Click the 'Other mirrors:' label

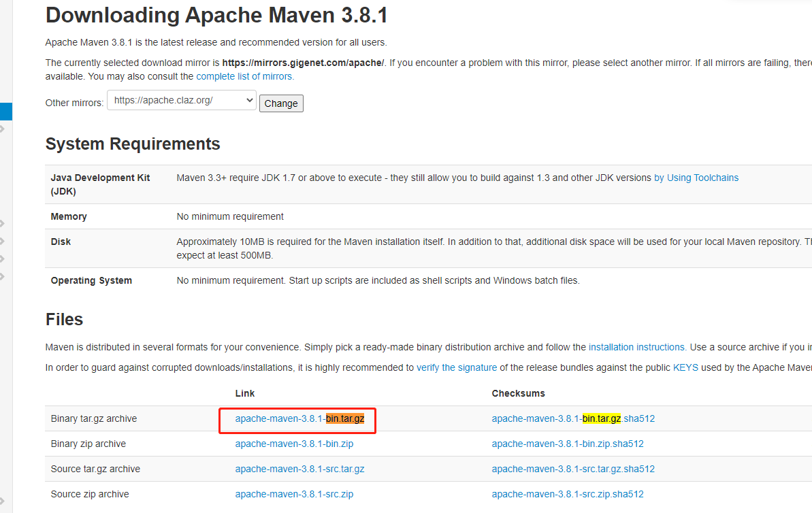pyautogui.click(x=75, y=103)
